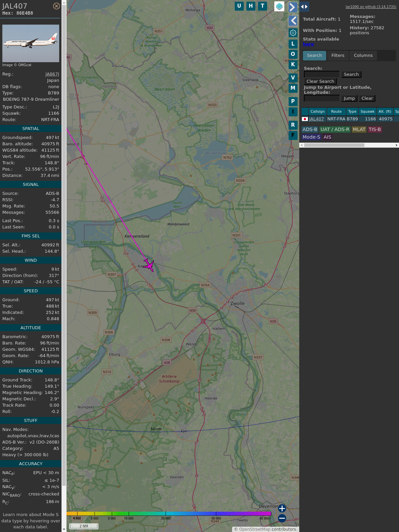This screenshot has width=399, height=532.
Task: Close the JAL407 aircraft info panel
Action: pos(57,6)
